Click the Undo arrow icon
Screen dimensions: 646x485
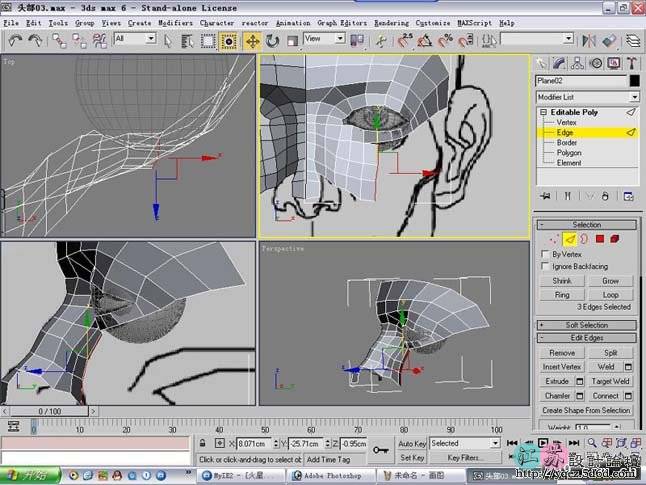[16, 40]
